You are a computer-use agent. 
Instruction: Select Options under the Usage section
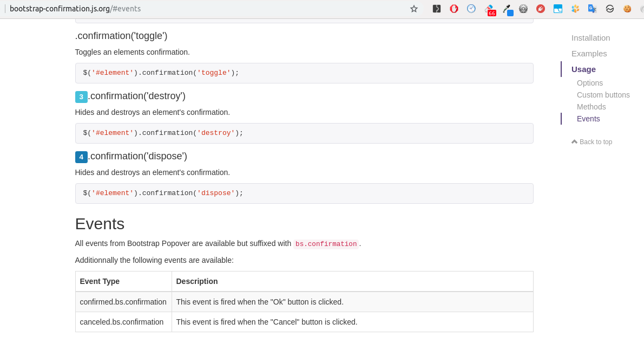click(589, 83)
